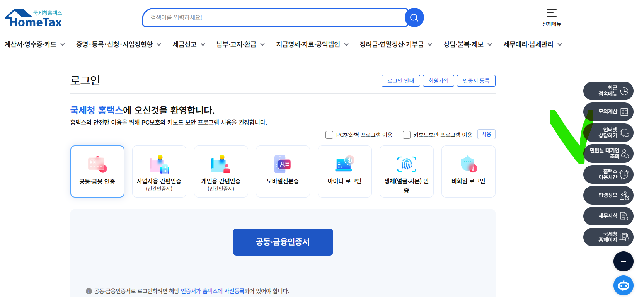This screenshot has height=297, width=644.
Task: Expand the 세무대리·납세관리 menu
Action: pos(533,44)
